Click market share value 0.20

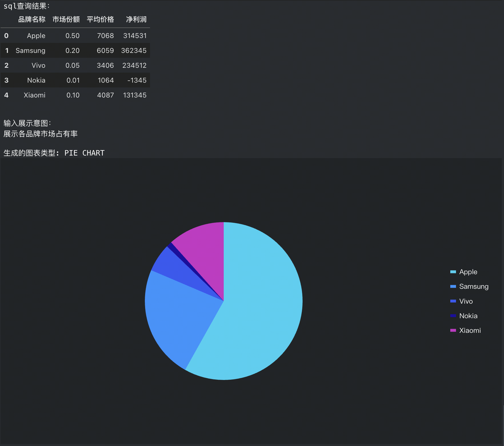pos(73,51)
